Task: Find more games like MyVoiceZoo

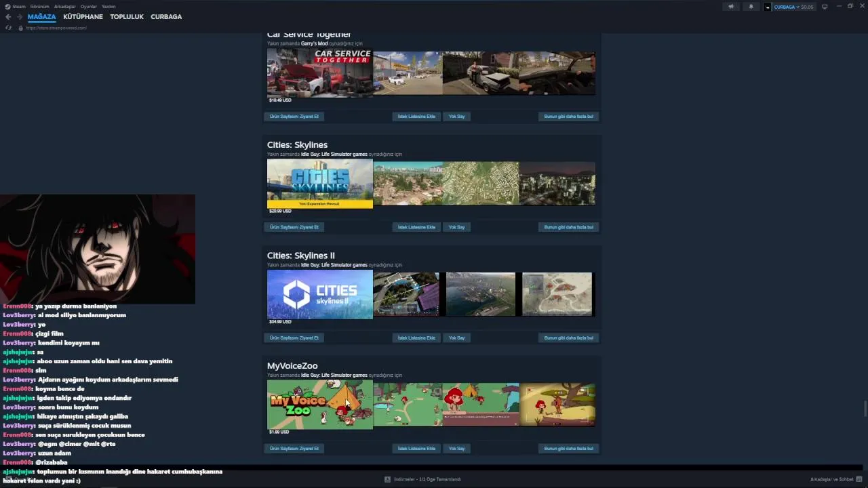Action: (x=568, y=448)
